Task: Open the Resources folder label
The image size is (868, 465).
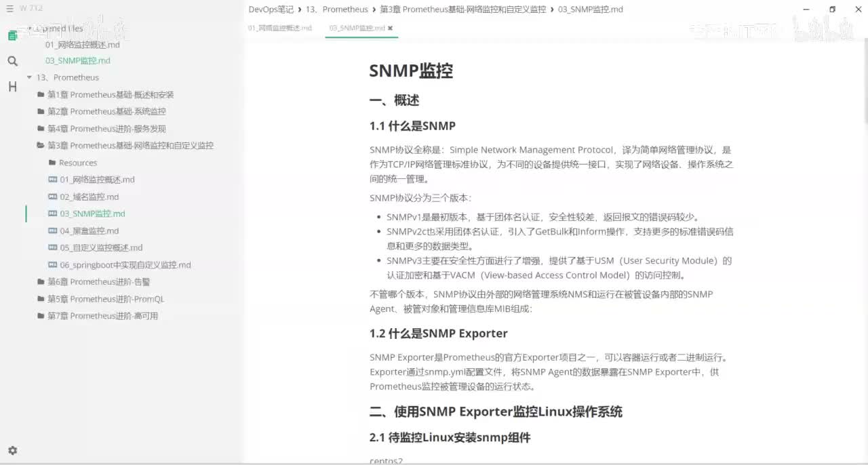Action: tap(78, 163)
